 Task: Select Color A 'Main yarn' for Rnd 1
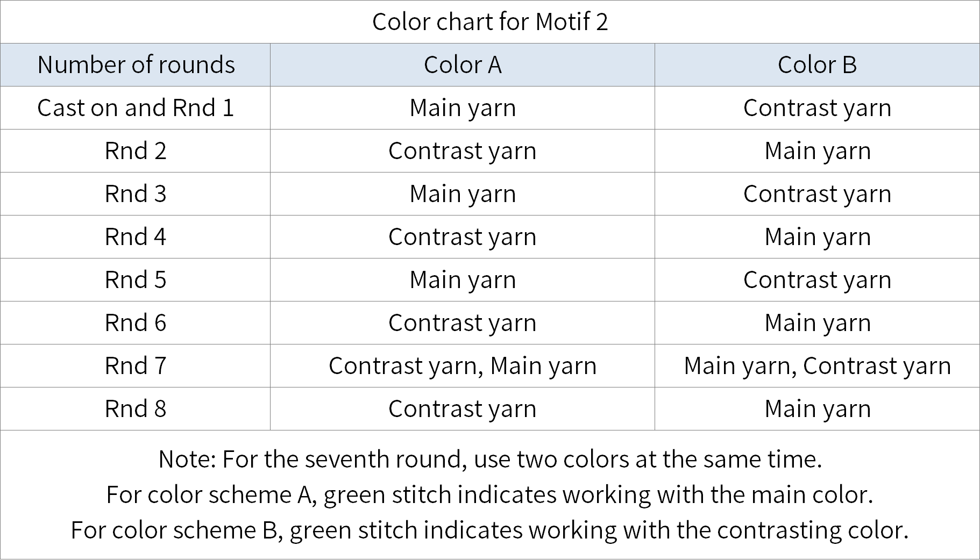point(463,107)
